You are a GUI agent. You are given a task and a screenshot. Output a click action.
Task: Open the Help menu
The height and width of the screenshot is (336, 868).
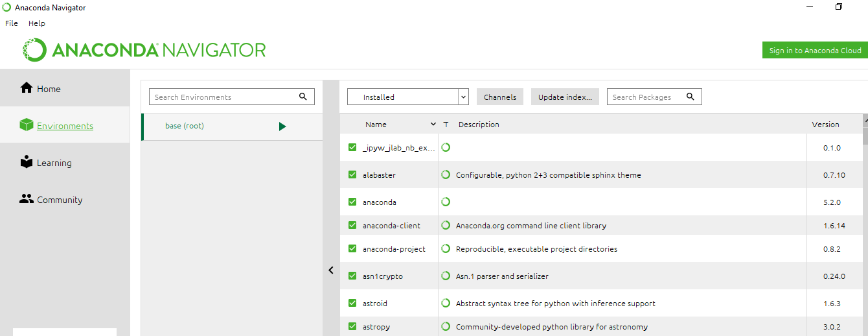tap(37, 23)
